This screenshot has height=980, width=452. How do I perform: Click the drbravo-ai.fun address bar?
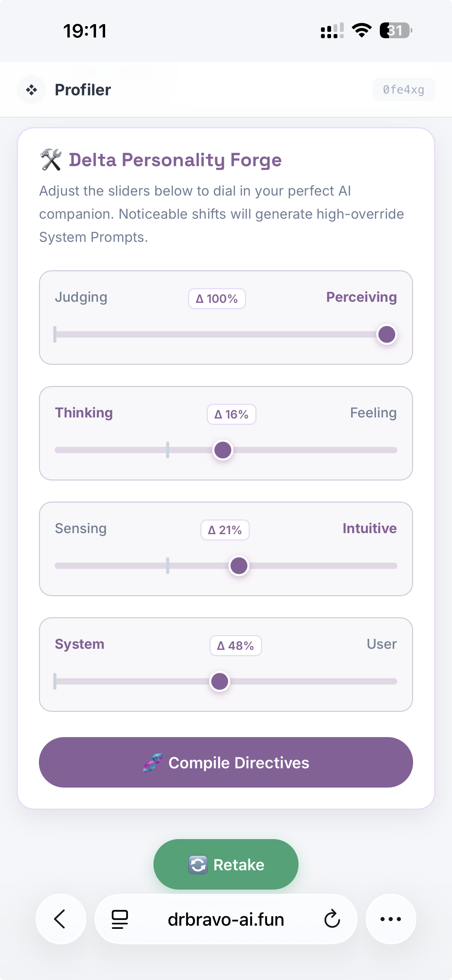pos(226,919)
